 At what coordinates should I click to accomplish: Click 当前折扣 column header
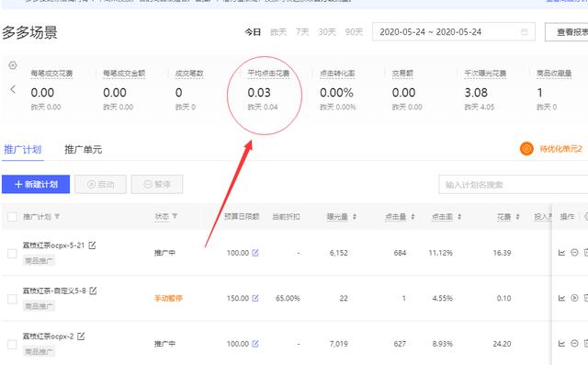click(x=286, y=216)
